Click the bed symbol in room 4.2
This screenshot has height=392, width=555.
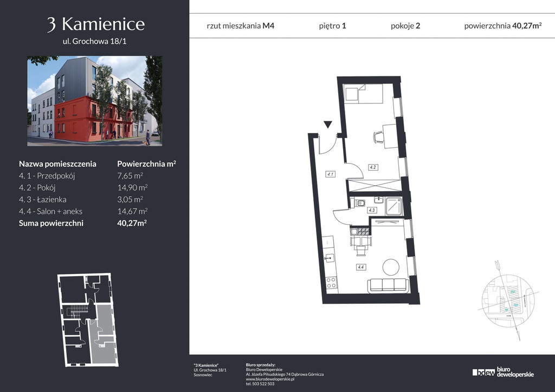[364, 94]
